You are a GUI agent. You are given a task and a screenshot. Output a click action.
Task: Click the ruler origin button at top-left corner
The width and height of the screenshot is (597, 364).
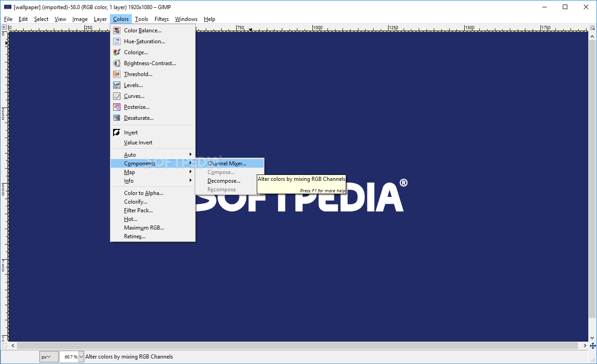pyautogui.click(x=4, y=27)
